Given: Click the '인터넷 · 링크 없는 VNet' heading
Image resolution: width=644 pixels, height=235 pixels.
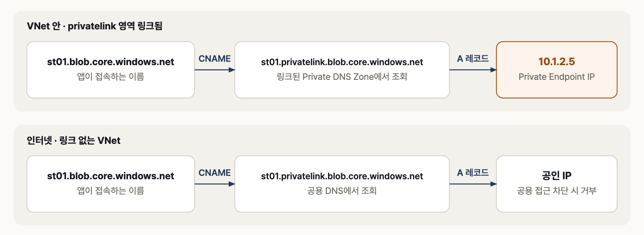Looking at the screenshot, I should pyautogui.click(x=73, y=140).
